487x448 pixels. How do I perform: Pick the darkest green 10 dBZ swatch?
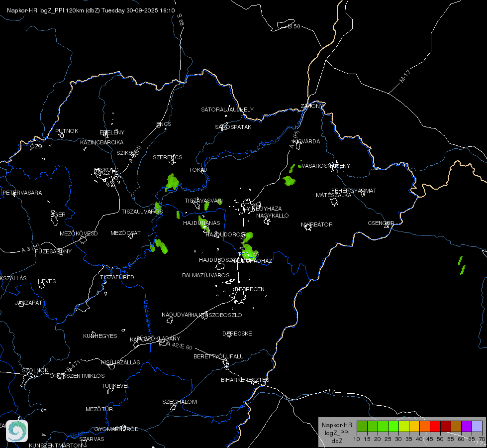tap(362, 426)
